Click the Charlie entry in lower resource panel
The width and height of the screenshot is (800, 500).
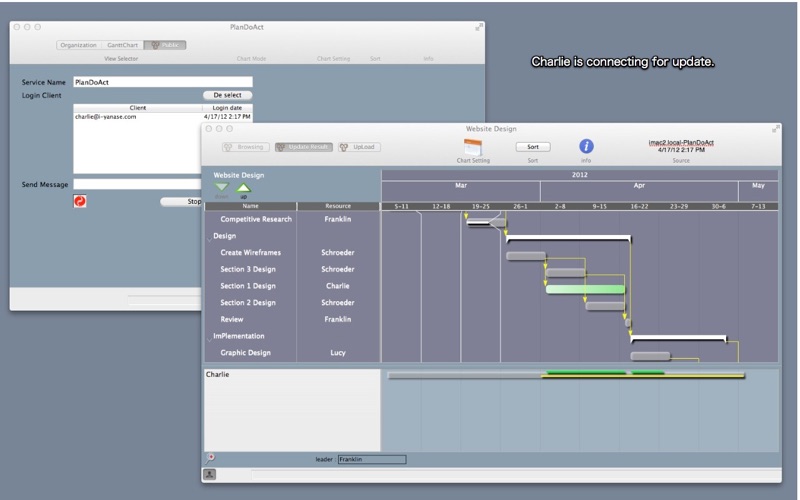pos(217,374)
